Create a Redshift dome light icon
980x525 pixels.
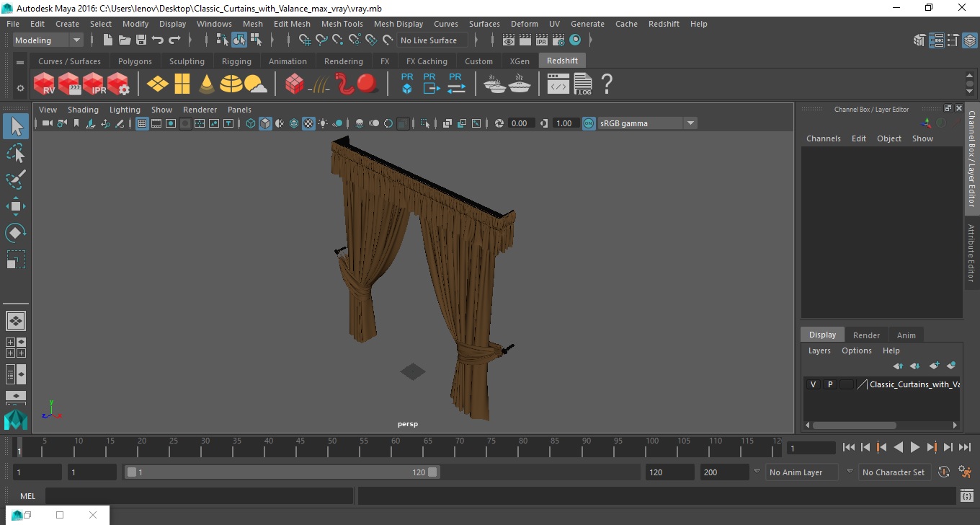coord(231,84)
